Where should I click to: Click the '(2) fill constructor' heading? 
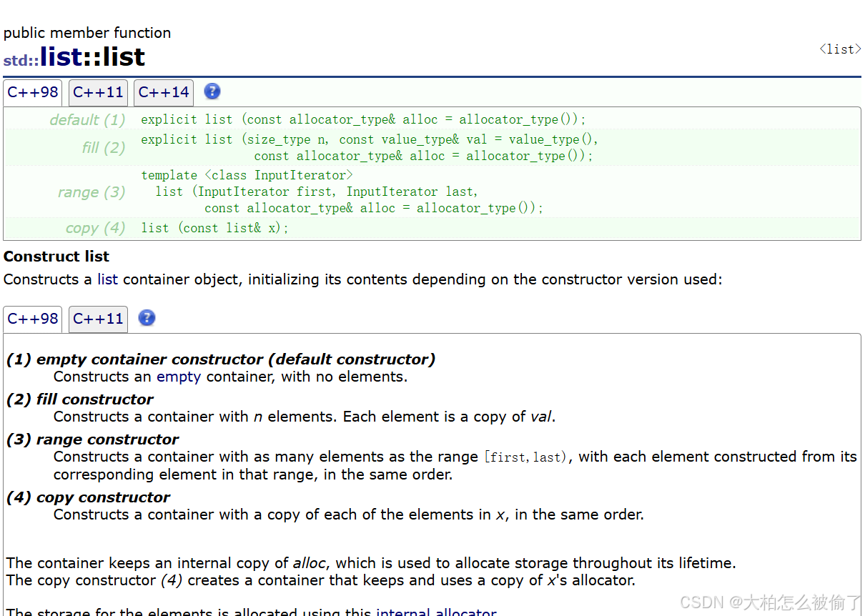coord(80,399)
